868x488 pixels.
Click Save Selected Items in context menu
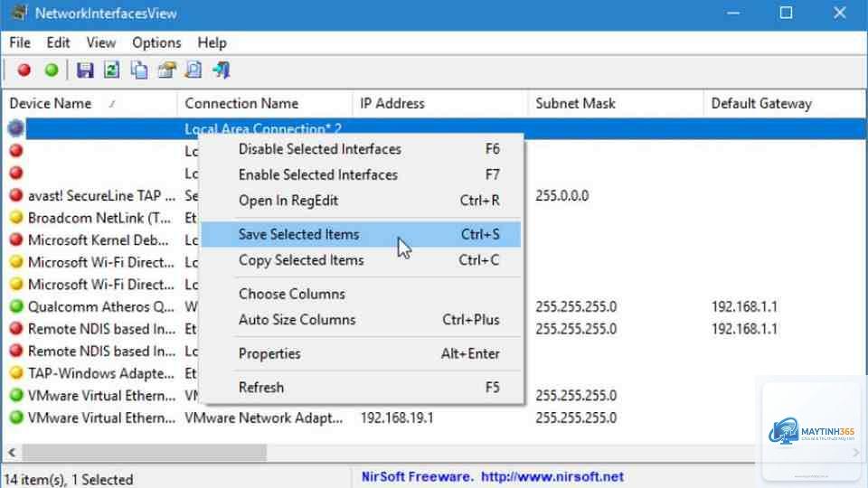coord(361,234)
